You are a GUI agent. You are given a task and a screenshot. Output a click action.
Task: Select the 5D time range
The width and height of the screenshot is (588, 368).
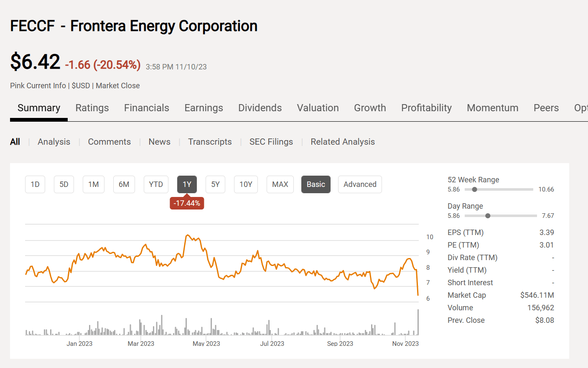[x=64, y=184]
